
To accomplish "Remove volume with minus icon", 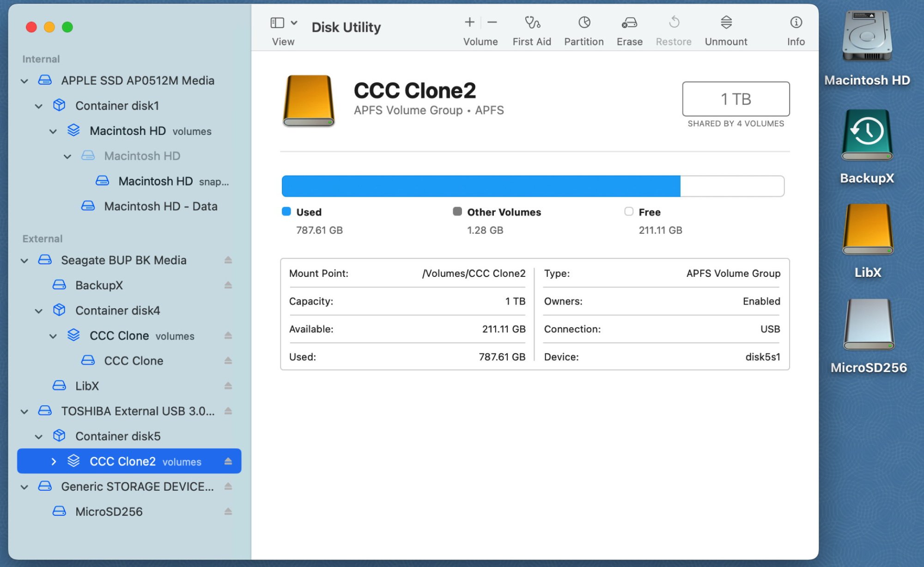I will (x=492, y=22).
